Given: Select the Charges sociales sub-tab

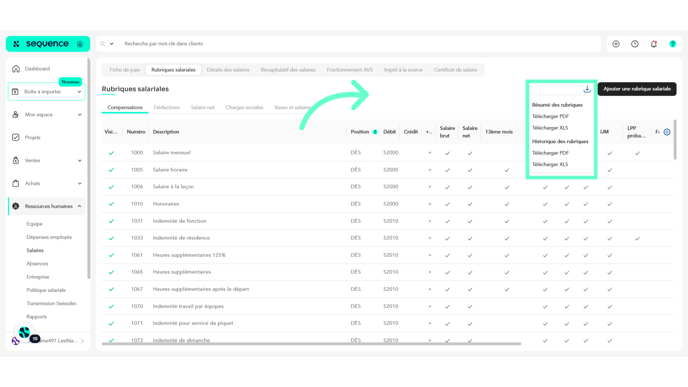Looking at the screenshot, I should 244,108.
